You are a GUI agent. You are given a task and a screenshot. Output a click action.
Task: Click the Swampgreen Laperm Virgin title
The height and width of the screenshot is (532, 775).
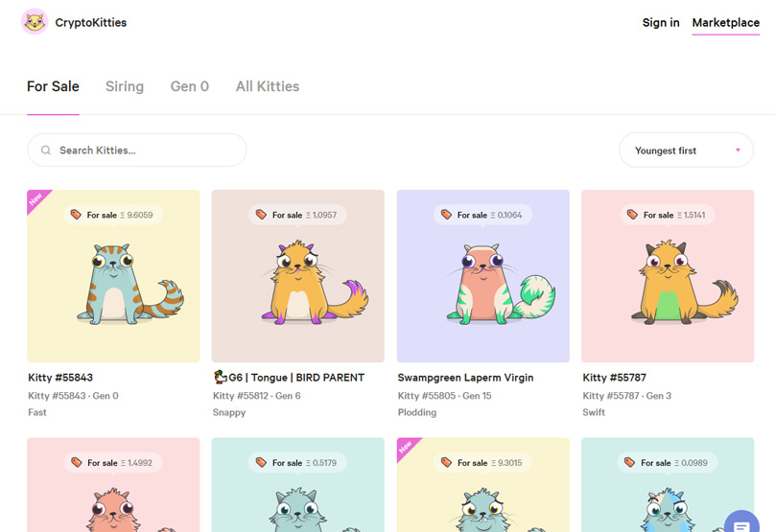pyautogui.click(x=465, y=378)
